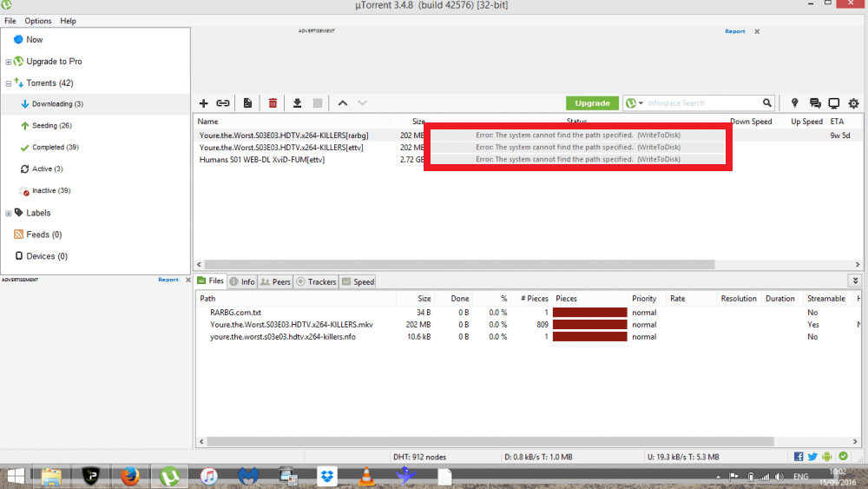Click the search magnifier icon

pos(766,103)
